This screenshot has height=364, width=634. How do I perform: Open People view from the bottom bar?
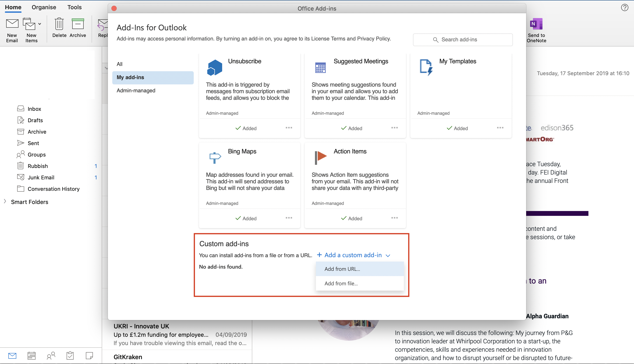(x=51, y=355)
